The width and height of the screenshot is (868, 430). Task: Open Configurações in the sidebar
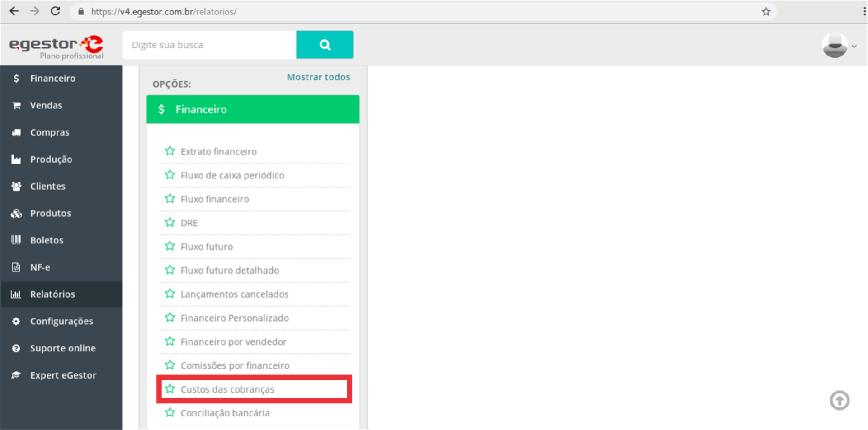tap(61, 321)
